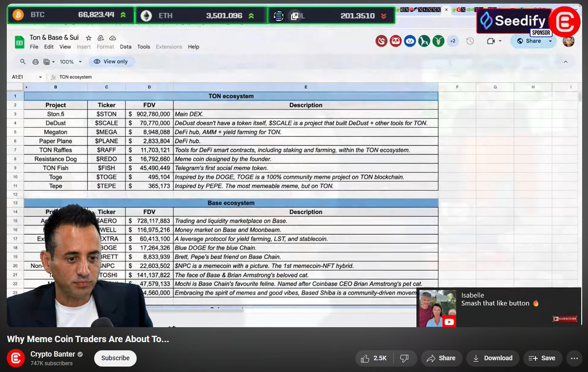588x372 pixels.
Task: Click the Ethereum logo in ETH ticker
Action: click(x=147, y=16)
